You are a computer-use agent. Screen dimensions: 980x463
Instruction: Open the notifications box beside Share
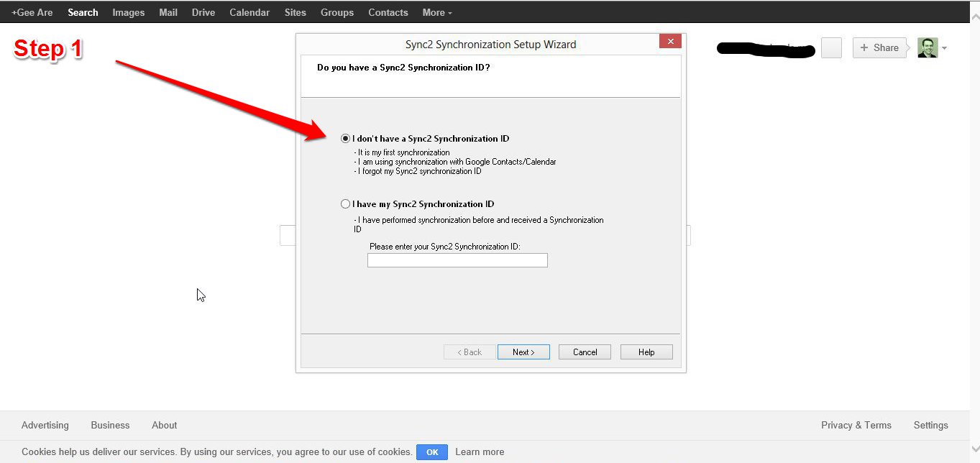(831, 48)
